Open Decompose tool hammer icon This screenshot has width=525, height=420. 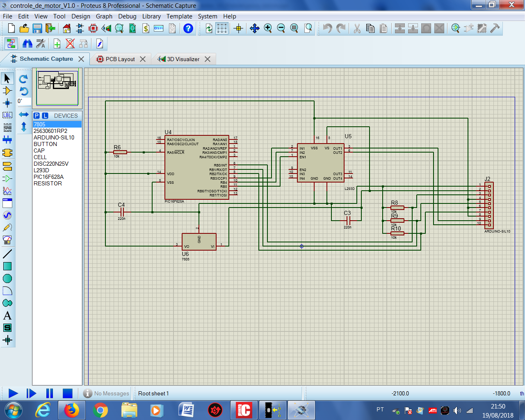495,28
